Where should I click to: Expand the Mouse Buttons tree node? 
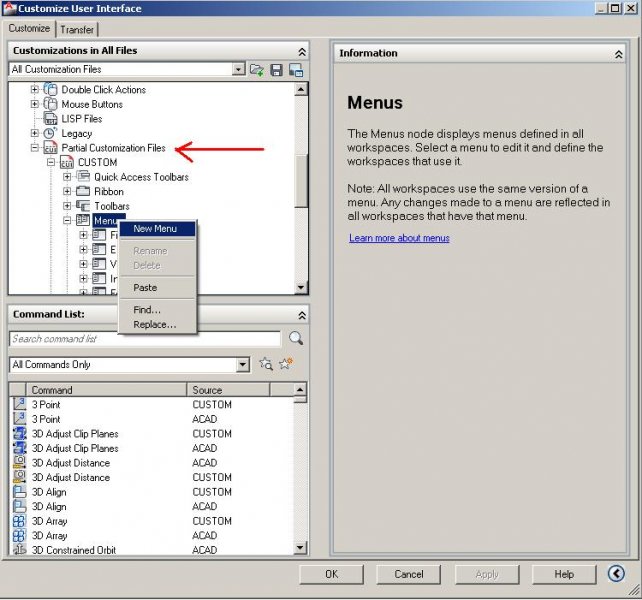pyautogui.click(x=35, y=104)
